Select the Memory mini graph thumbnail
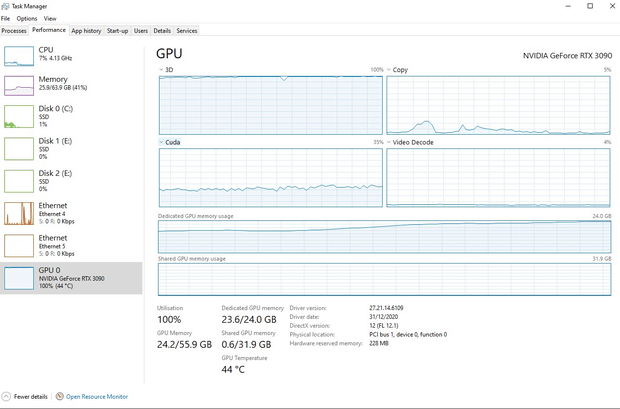Image resolution: width=620 pixels, height=409 pixels. pos(19,85)
